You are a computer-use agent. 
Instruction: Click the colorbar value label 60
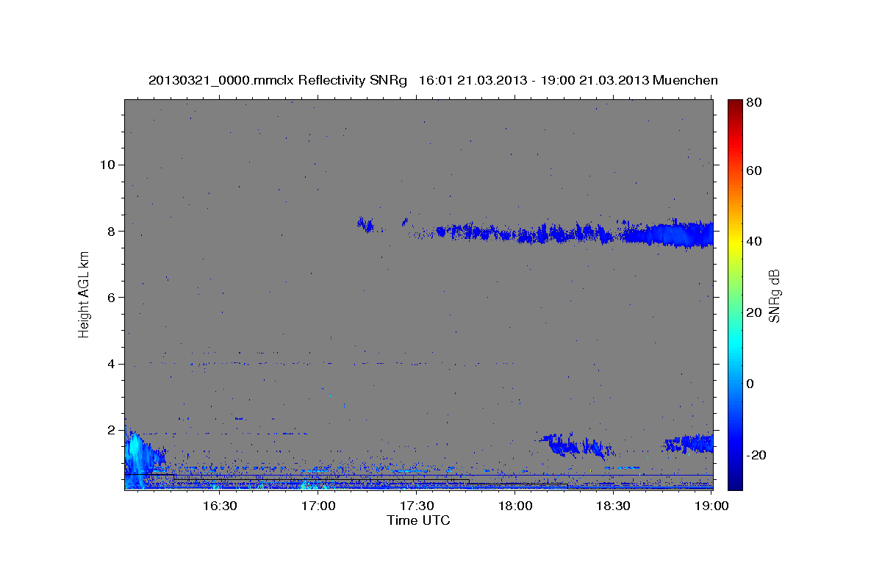click(755, 171)
